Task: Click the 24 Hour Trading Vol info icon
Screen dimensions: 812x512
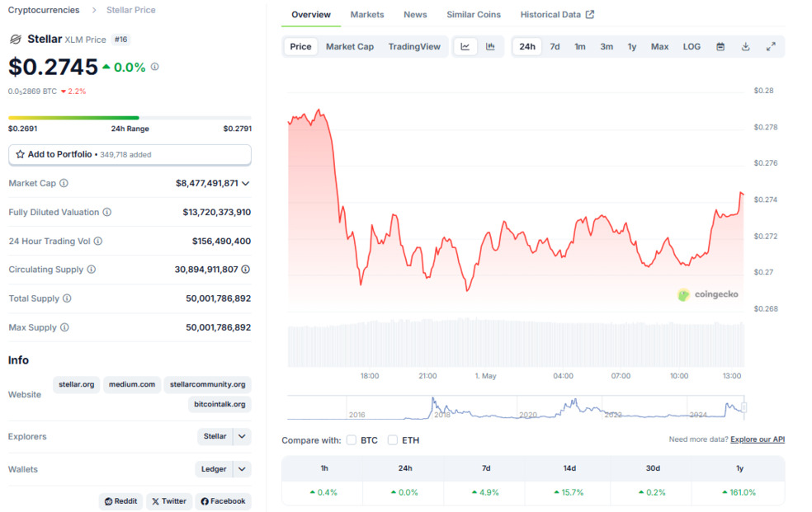Action: [98, 241]
